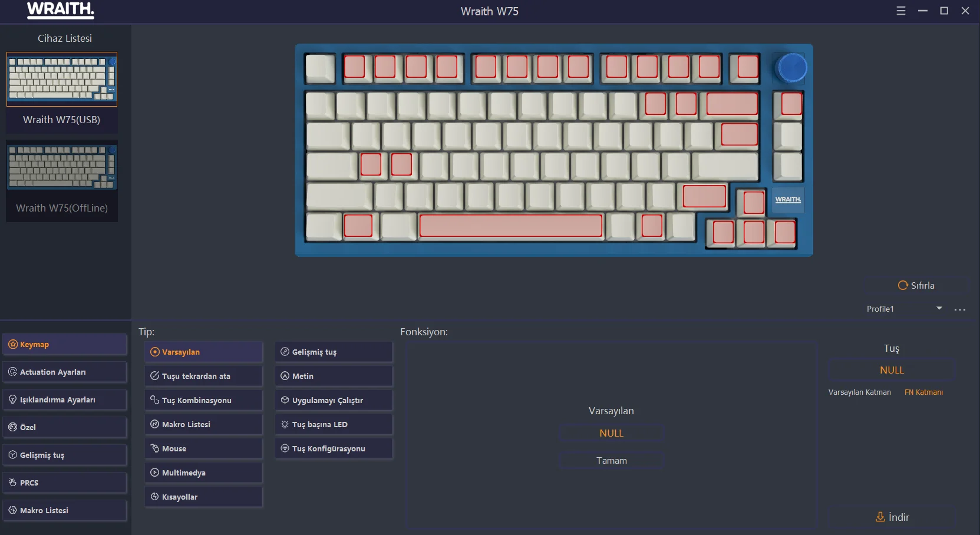The image size is (980, 535).
Task: Confirm with the Tamam button
Action: [x=612, y=460]
